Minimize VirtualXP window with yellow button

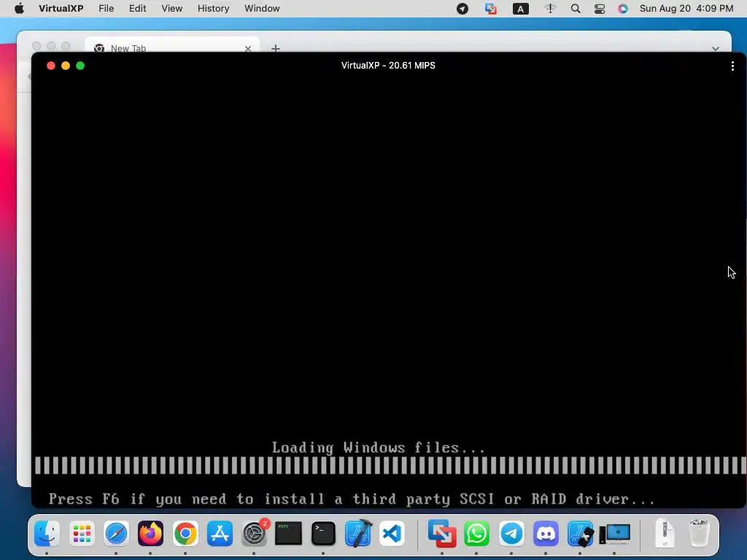tap(66, 66)
